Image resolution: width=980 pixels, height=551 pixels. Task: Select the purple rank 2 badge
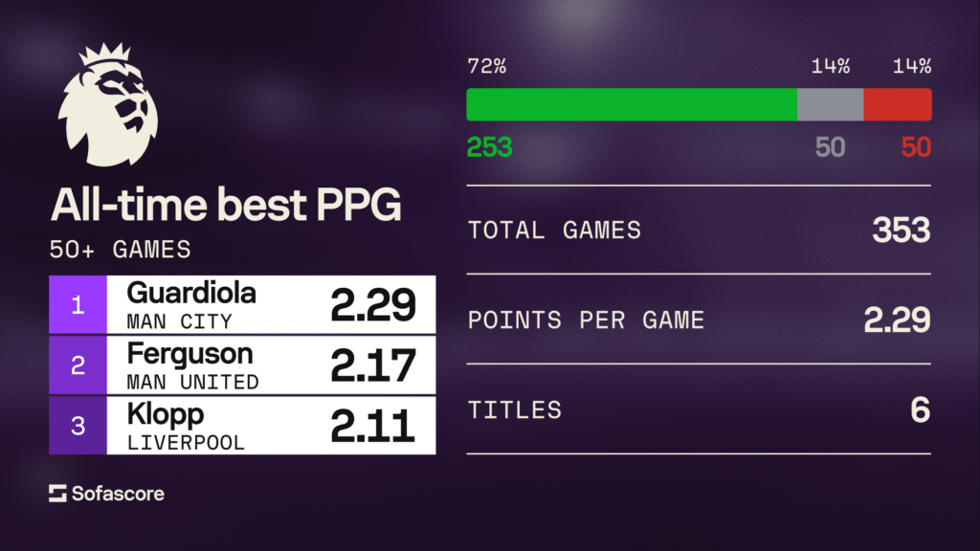click(x=78, y=364)
